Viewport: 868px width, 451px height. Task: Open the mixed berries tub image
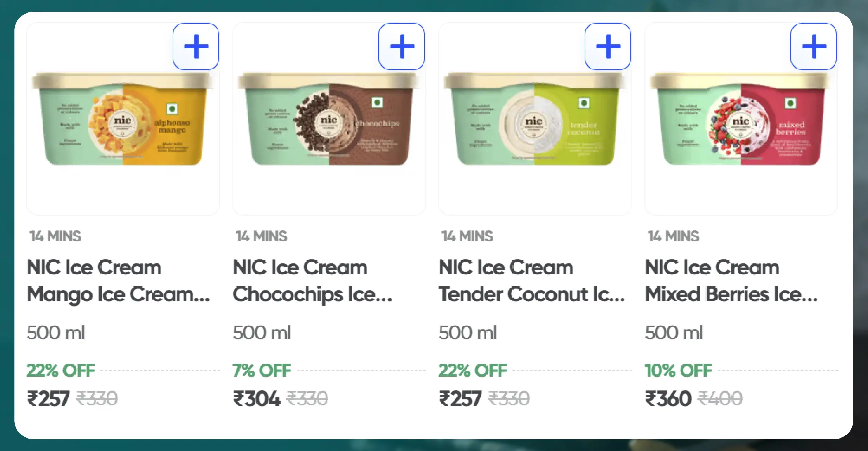click(740, 119)
